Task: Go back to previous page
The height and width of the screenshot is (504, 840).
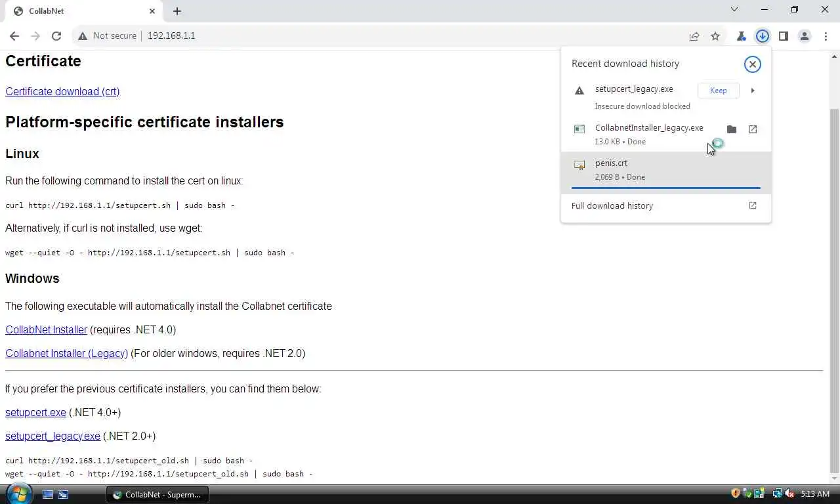Action: coord(14,36)
